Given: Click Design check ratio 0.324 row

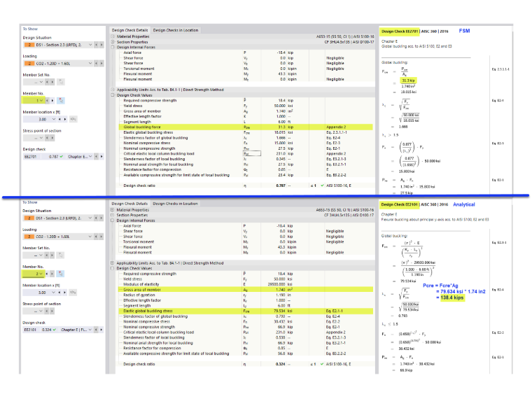Looking at the screenshot, I should coord(246,364).
